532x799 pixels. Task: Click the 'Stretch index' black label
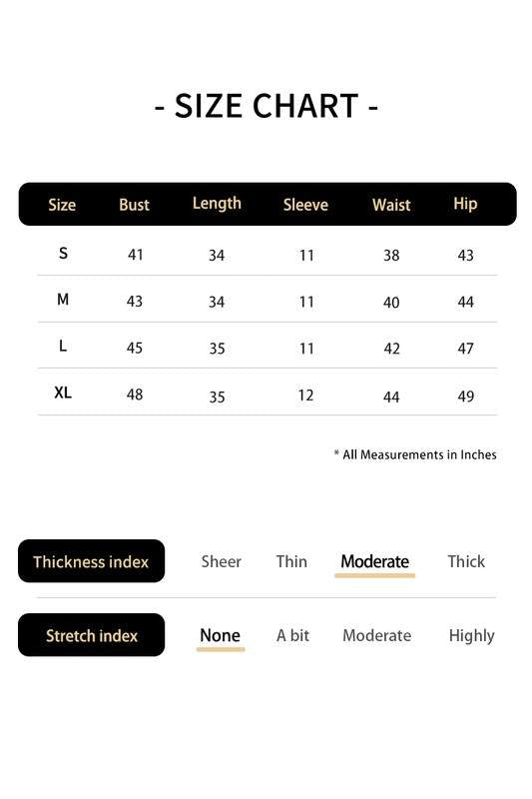tap(91, 635)
